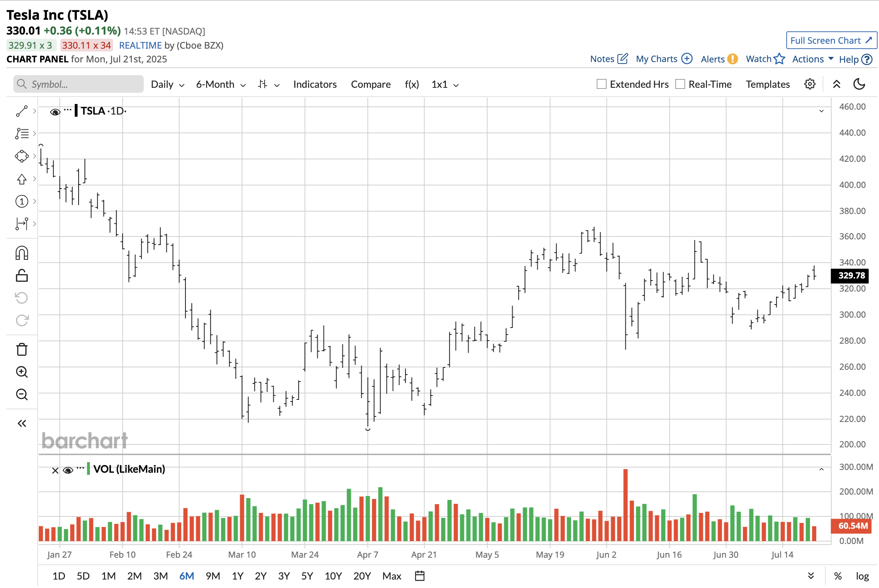Add chart via My Charts plus icon

click(x=687, y=59)
